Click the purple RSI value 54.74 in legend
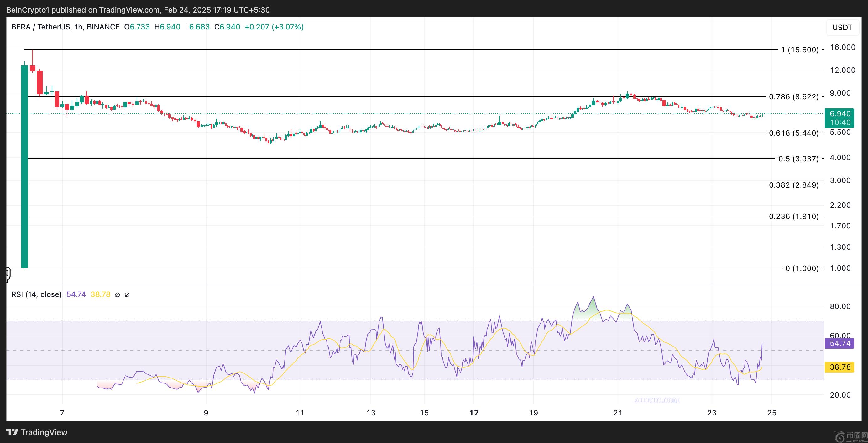 pyautogui.click(x=76, y=295)
